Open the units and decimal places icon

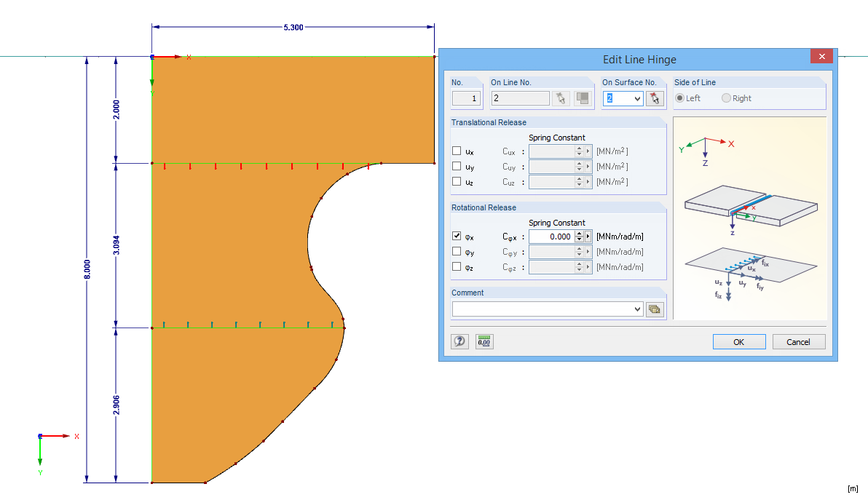(x=484, y=342)
